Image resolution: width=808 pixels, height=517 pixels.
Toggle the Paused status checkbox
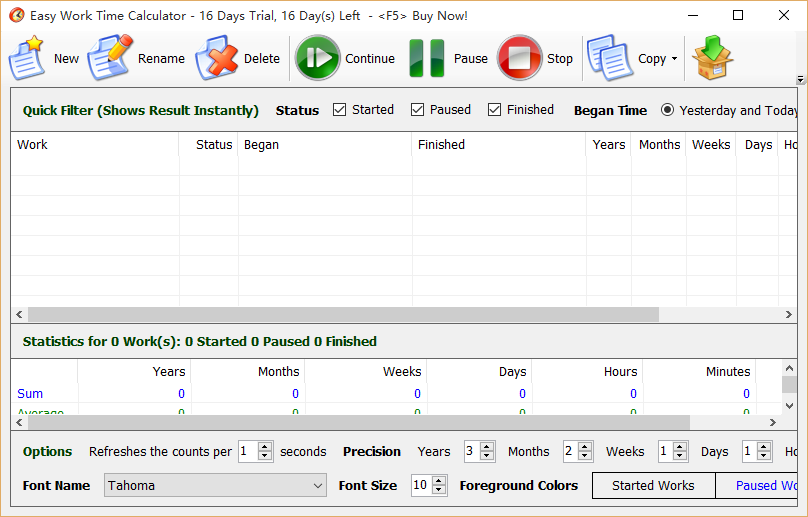418,110
